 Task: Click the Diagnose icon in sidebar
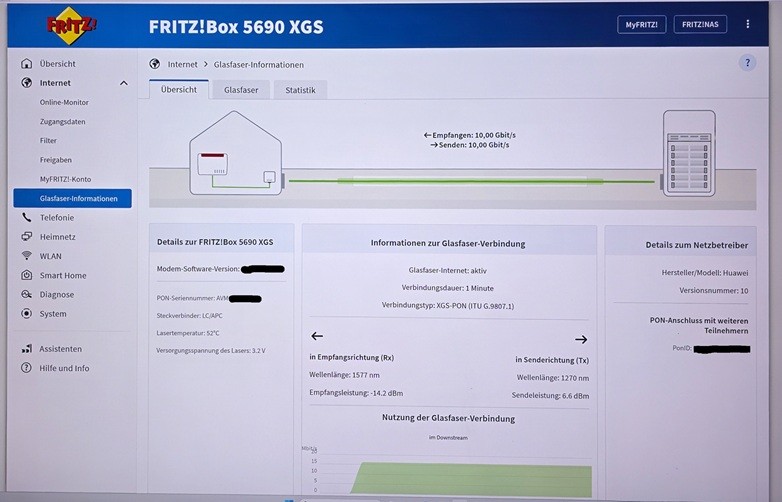tap(27, 295)
